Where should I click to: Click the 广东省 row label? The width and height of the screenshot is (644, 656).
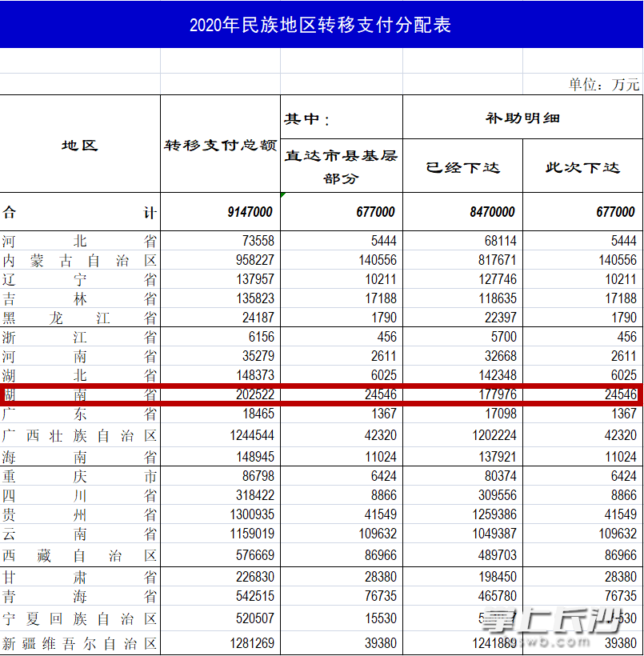[x=80, y=414]
